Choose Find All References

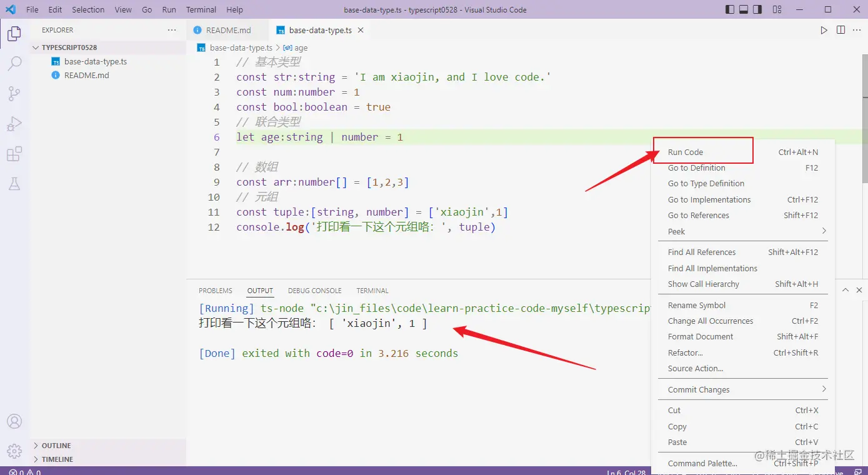[743, 252]
